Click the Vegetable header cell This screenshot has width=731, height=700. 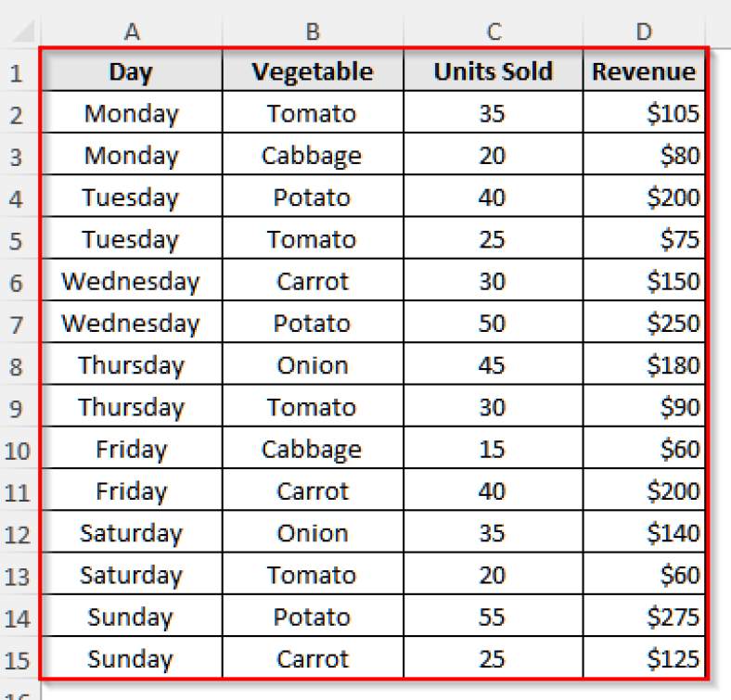(313, 70)
